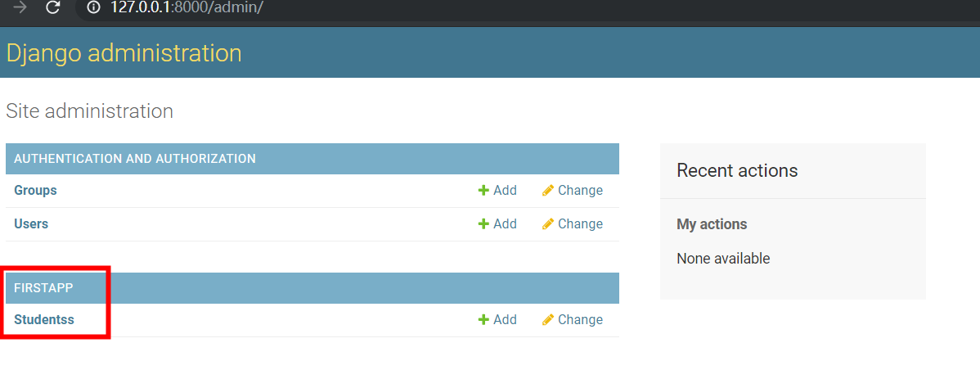This screenshot has height=370, width=980.
Task: Open the Users model list
Action: tap(31, 223)
